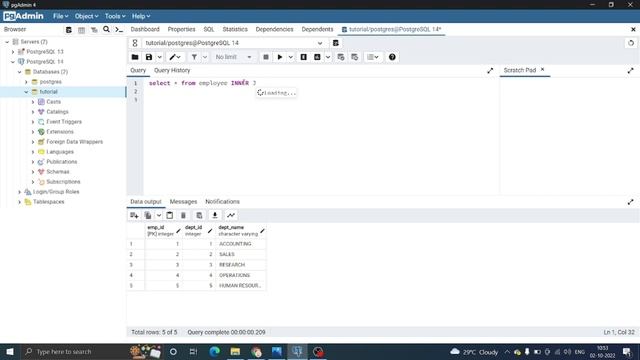Close the Scratch Pad tab
Screen dimensions: 640x360
click(542, 70)
